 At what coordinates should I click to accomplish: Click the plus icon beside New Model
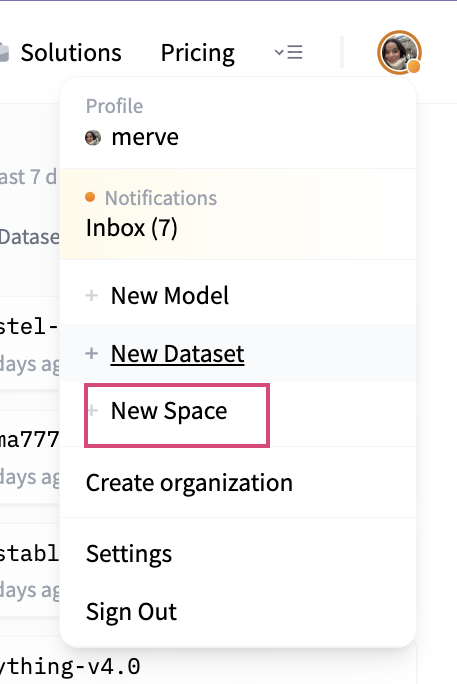point(92,295)
